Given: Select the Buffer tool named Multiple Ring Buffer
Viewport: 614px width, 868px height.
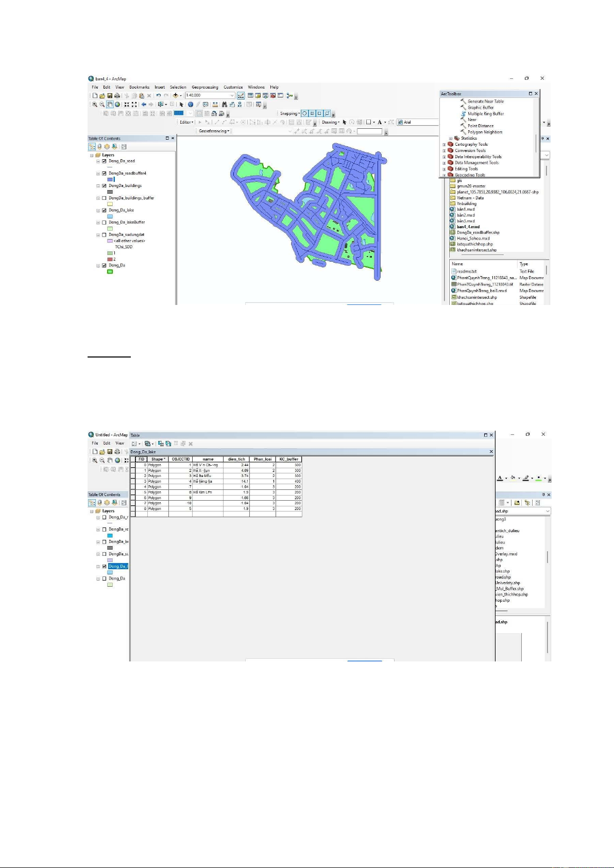Looking at the screenshot, I should [485, 114].
